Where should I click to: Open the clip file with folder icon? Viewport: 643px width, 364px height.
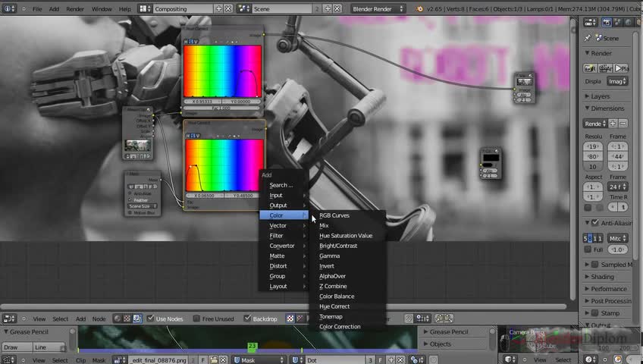[214, 360]
